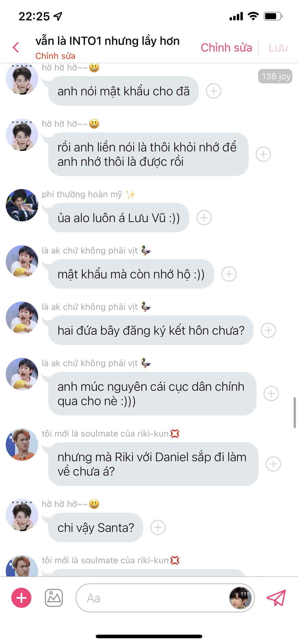298x644 pixels.
Task: Click the Lưu save button
Action: pyautogui.click(x=278, y=48)
